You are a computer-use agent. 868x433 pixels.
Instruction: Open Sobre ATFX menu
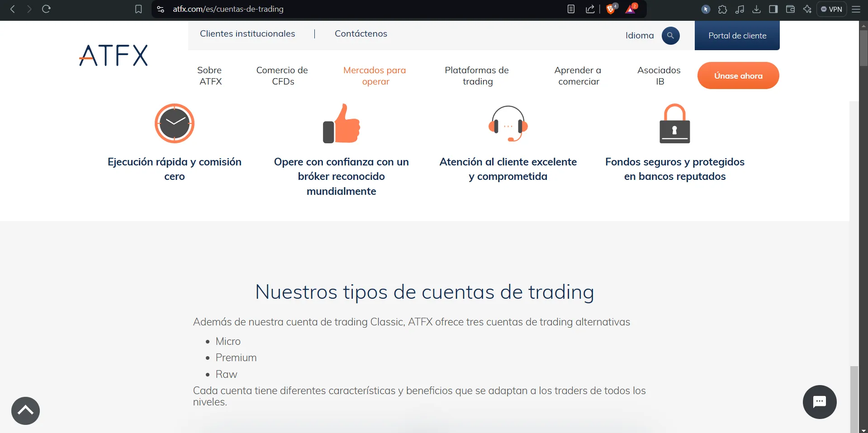[210, 75]
